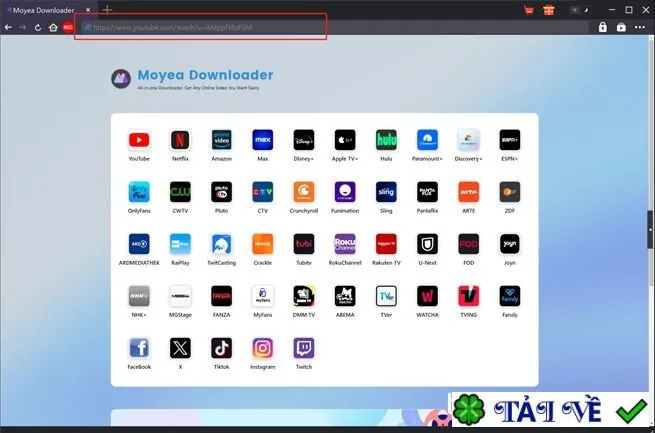
Task: Return to the home page icon
Action: tap(53, 28)
